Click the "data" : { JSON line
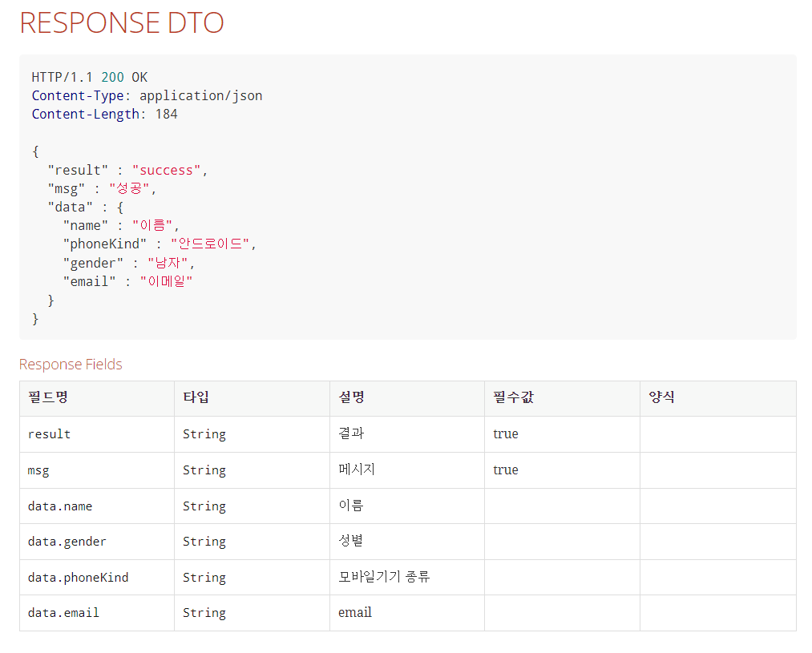Image resolution: width=812 pixels, height=653 pixels. click(86, 208)
